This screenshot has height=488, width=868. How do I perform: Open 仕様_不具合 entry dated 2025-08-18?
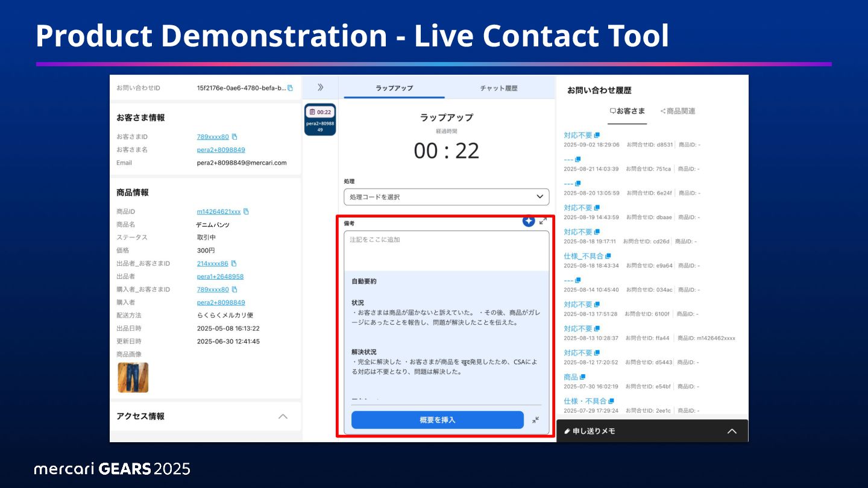coord(583,256)
